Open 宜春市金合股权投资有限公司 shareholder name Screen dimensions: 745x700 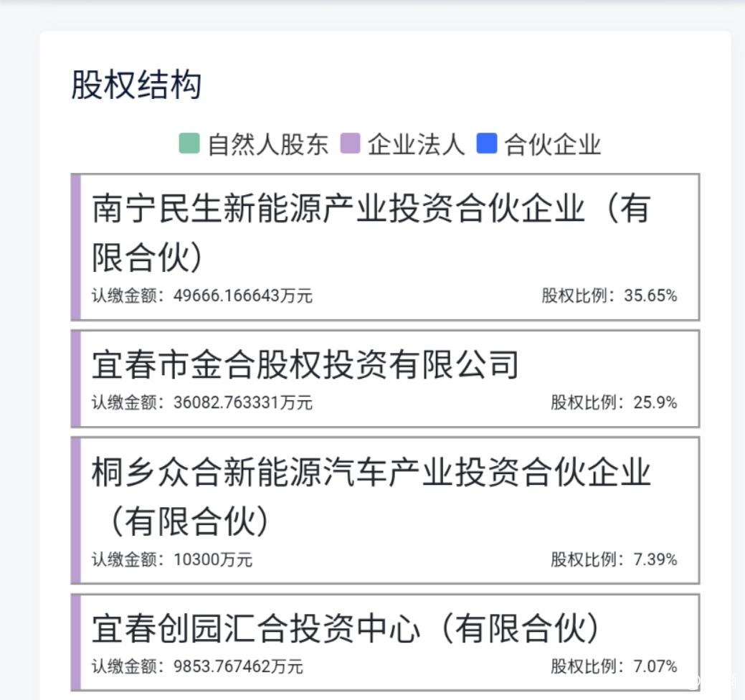(x=305, y=364)
